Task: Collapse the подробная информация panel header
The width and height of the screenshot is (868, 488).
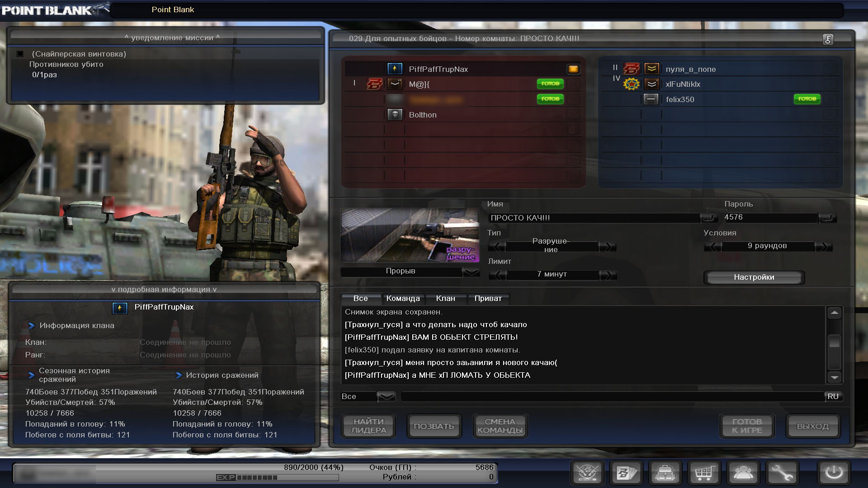Action: pyautogui.click(x=164, y=290)
